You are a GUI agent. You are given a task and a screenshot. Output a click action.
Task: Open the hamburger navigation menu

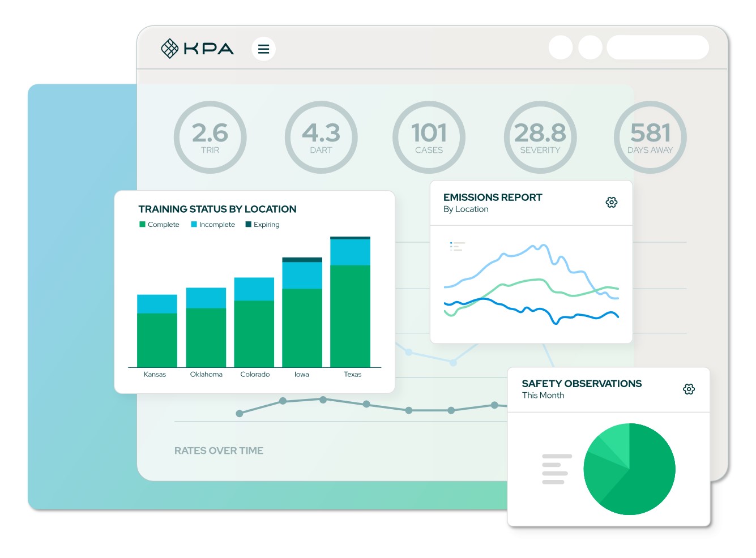[263, 48]
